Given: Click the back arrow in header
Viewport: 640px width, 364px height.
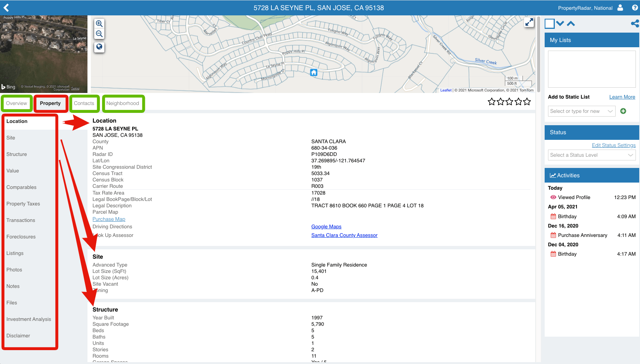Looking at the screenshot, I should point(6,7).
